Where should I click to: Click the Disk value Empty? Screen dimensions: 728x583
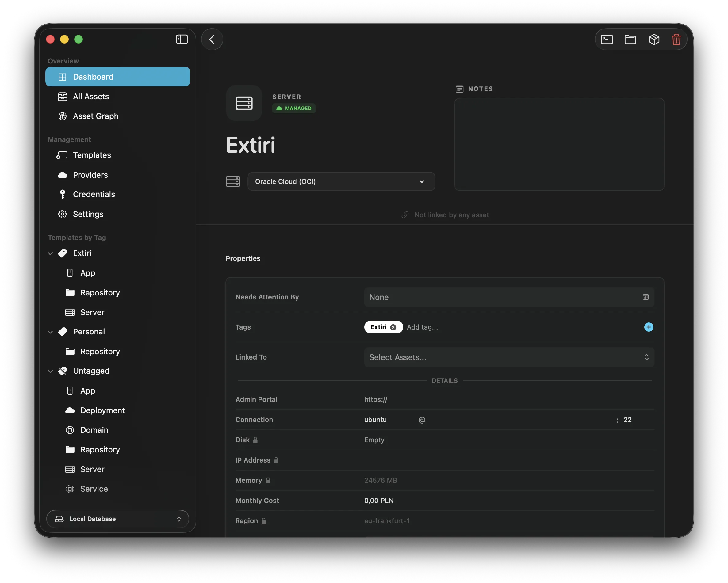click(x=374, y=440)
